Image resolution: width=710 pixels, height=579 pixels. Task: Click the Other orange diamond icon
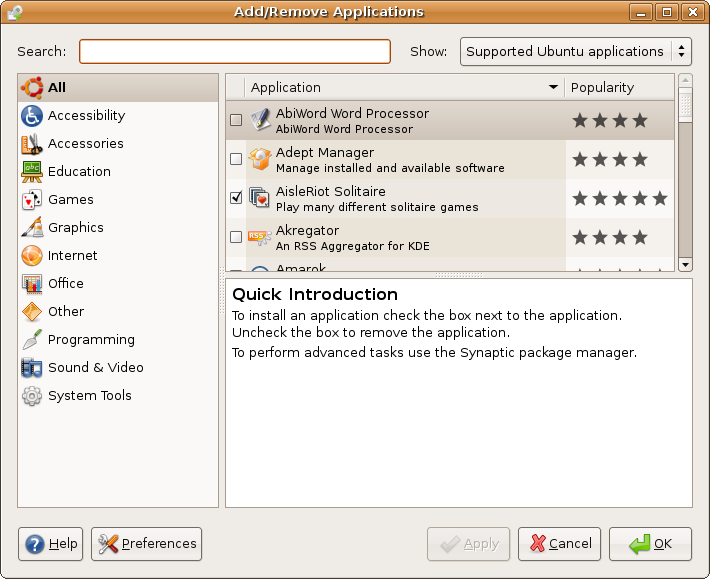pos(32,311)
